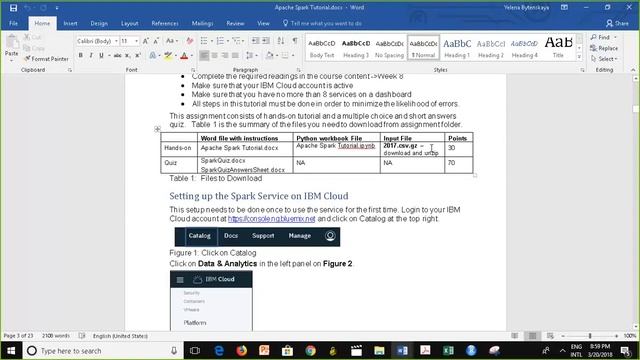
Task: Expand the Styles gallery
Action: [579, 58]
